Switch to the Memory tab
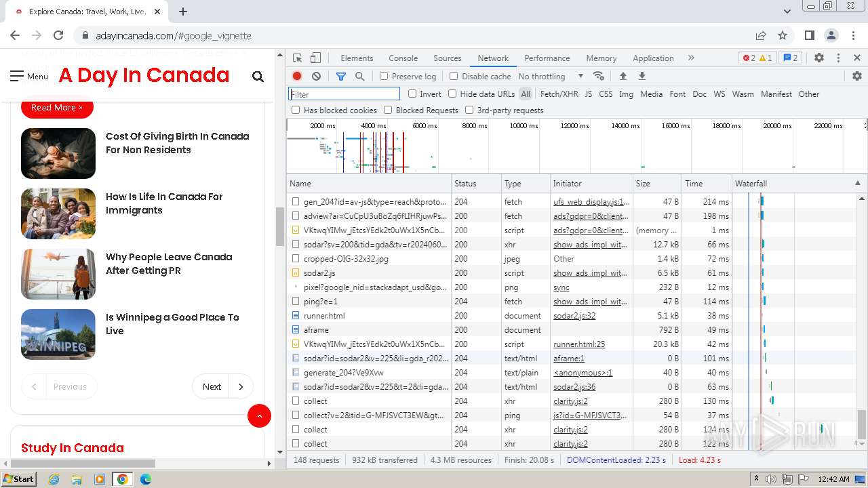 (601, 58)
